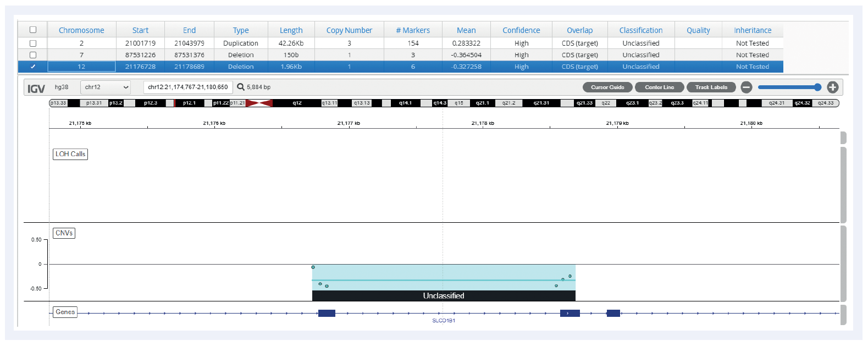Zoom in with the plus icon

(x=833, y=87)
